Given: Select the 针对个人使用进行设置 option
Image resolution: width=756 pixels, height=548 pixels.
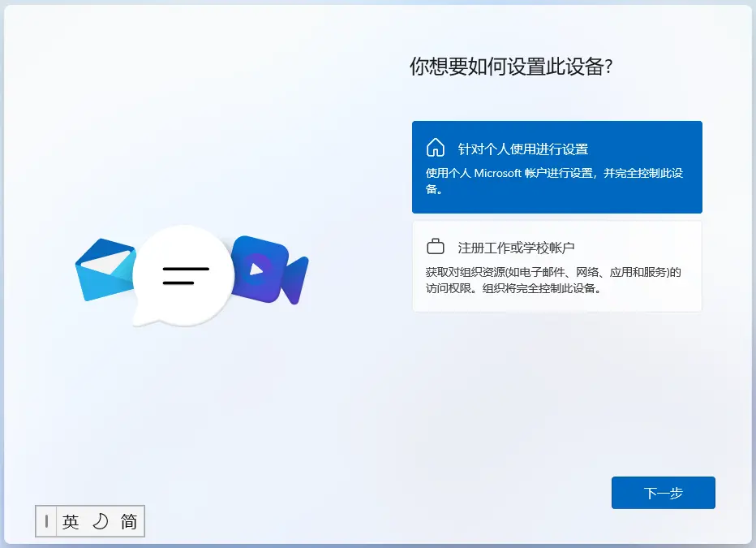Looking at the screenshot, I should 556,166.
